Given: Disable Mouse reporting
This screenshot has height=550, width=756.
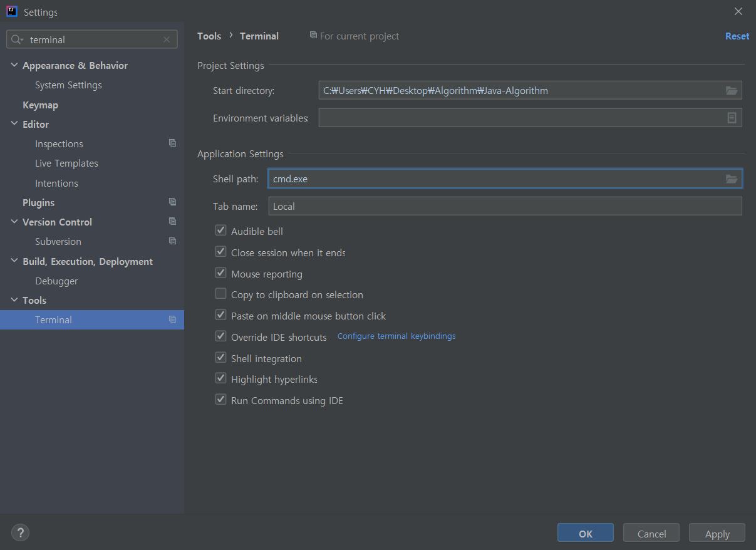Looking at the screenshot, I should point(220,272).
